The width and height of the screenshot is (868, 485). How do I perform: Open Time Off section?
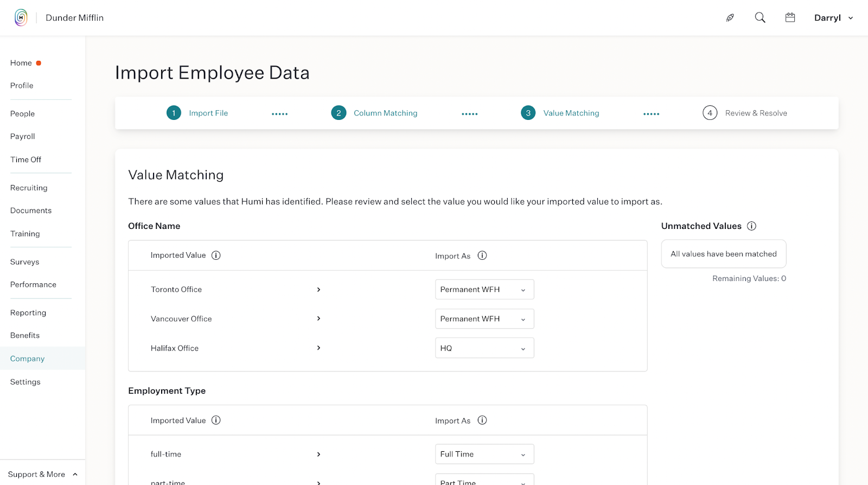pyautogui.click(x=25, y=159)
